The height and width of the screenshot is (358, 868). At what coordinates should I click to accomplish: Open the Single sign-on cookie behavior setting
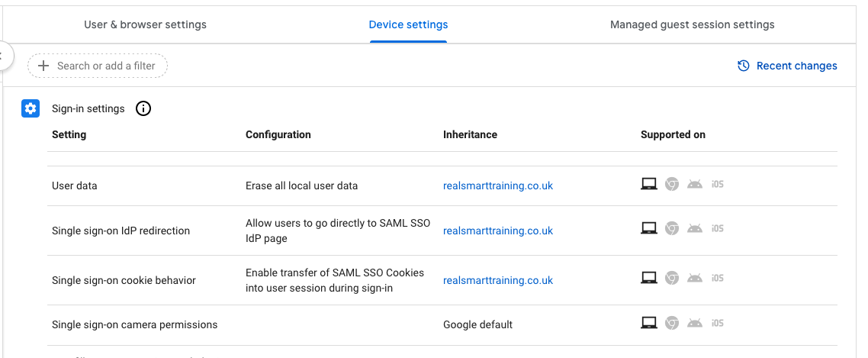[x=124, y=280]
